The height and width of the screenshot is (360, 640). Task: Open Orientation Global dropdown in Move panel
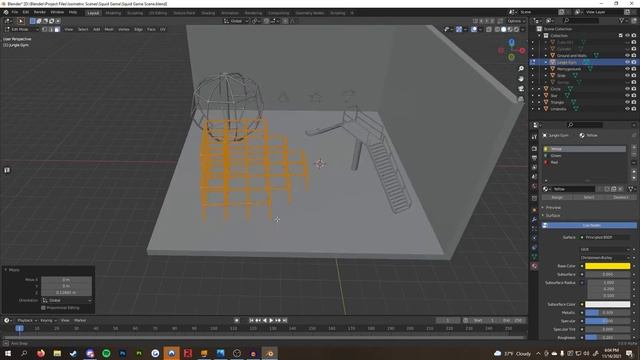coord(67,300)
